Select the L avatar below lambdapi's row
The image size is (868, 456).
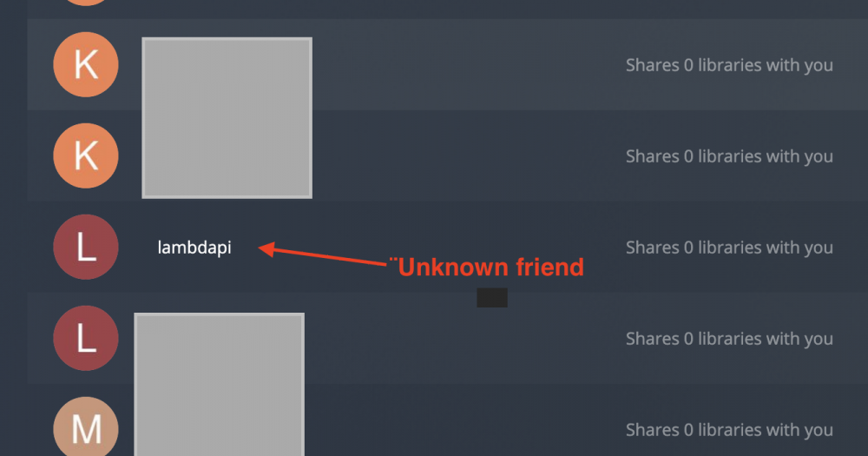tap(86, 338)
